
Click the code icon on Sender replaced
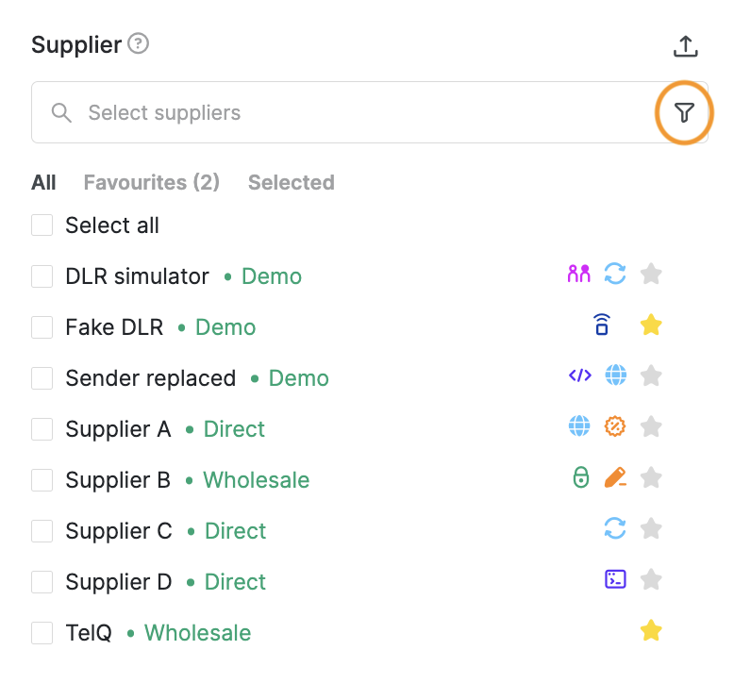(x=580, y=375)
